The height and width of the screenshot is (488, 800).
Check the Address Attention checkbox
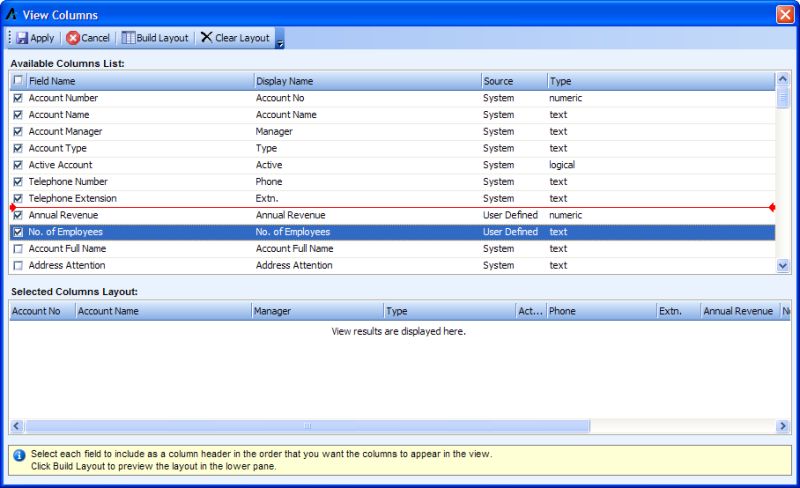pyautogui.click(x=18, y=266)
